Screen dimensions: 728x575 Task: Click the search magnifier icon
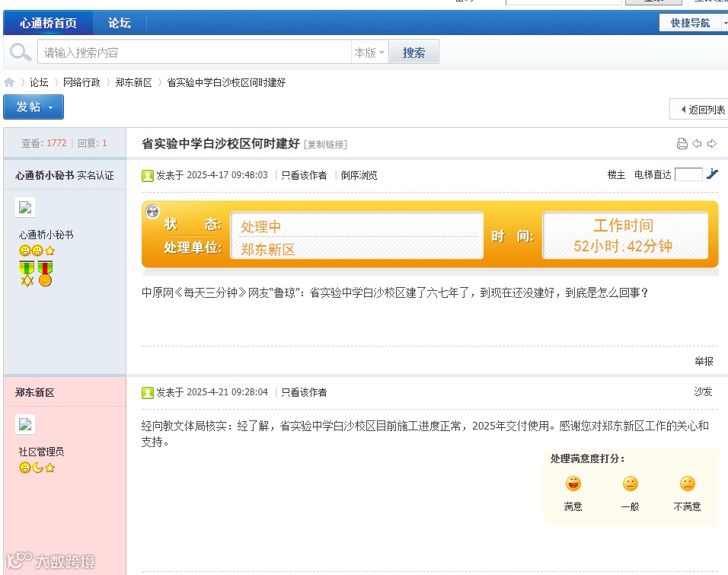20,52
